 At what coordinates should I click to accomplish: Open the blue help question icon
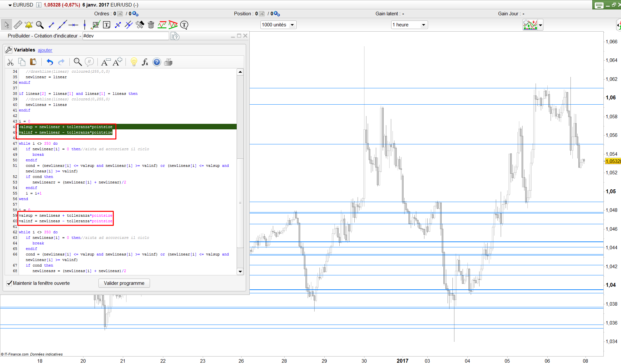click(157, 62)
